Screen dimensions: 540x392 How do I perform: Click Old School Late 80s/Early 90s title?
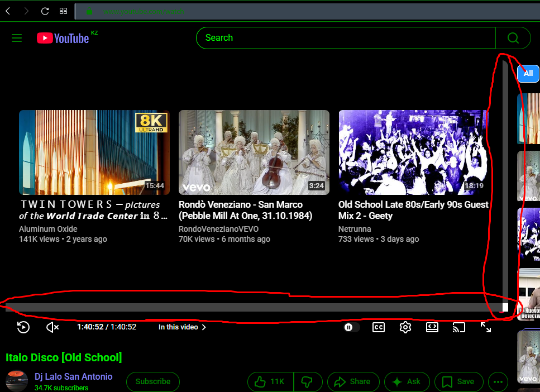413,210
